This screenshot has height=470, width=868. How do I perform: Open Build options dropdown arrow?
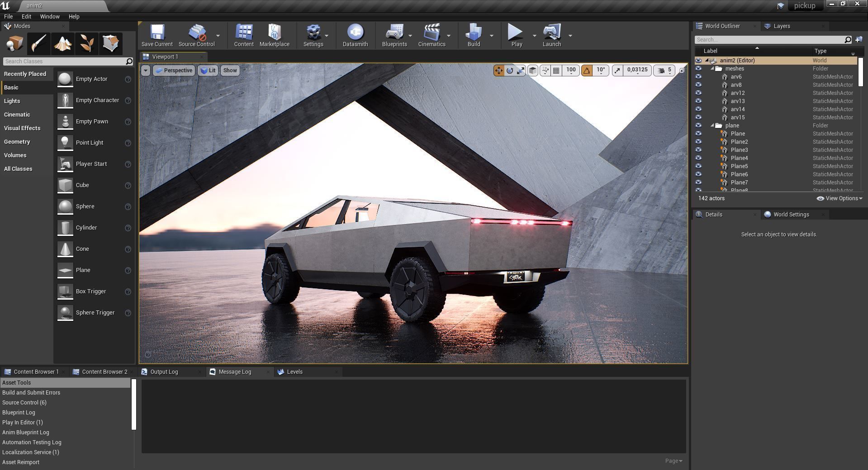tap(492, 36)
